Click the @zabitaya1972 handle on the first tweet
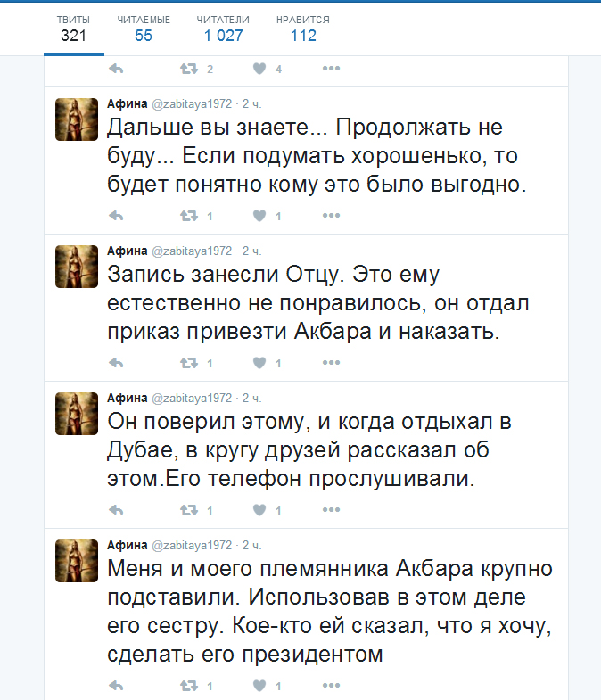Screen dimensions: 601x700 pos(192,103)
